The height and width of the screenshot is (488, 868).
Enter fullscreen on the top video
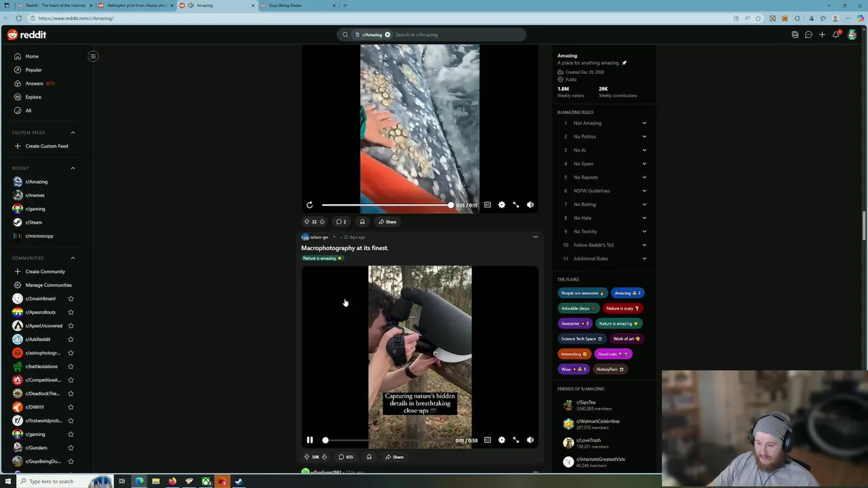(x=516, y=205)
